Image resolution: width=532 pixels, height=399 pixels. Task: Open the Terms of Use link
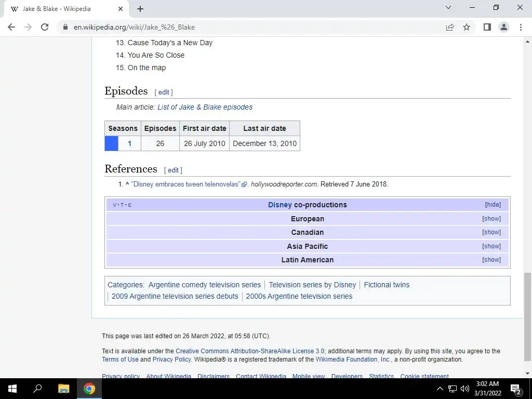point(120,360)
